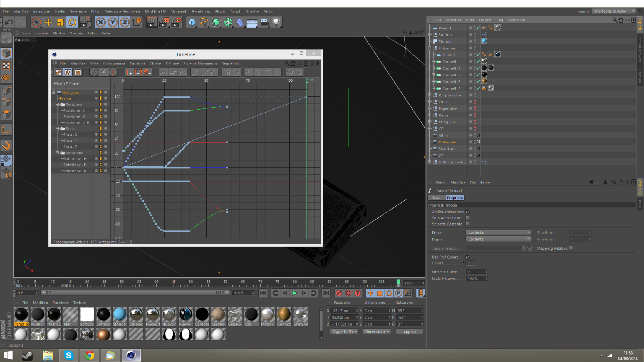Select the Move tool in top toolbar
644x362 pixels.
click(x=48, y=22)
